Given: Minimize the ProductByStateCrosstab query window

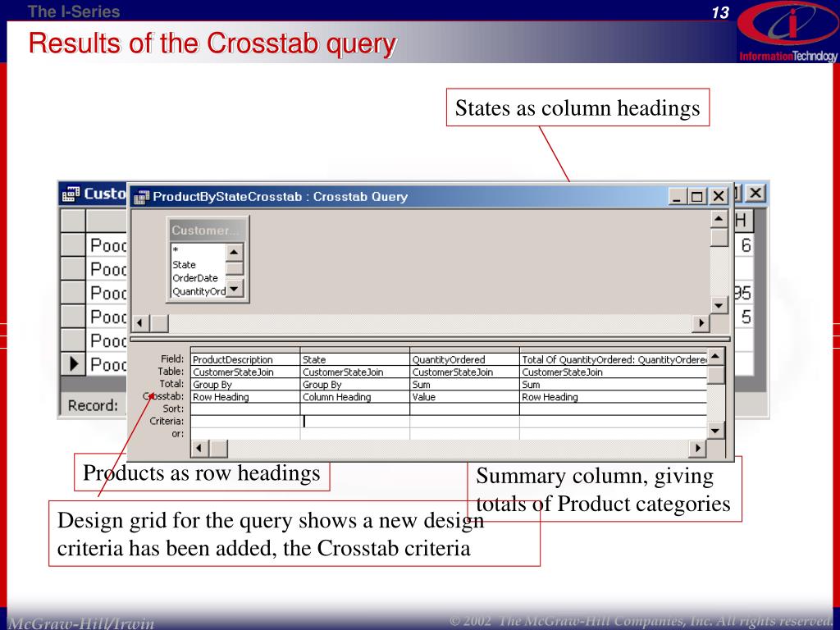Looking at the screenshot, I should 678,197.
